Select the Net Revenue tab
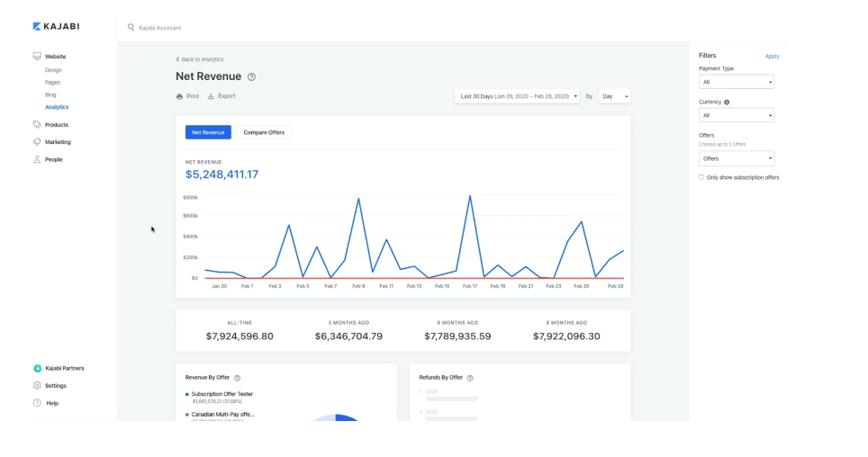This screenshot has height=457, width=868. 208,133
